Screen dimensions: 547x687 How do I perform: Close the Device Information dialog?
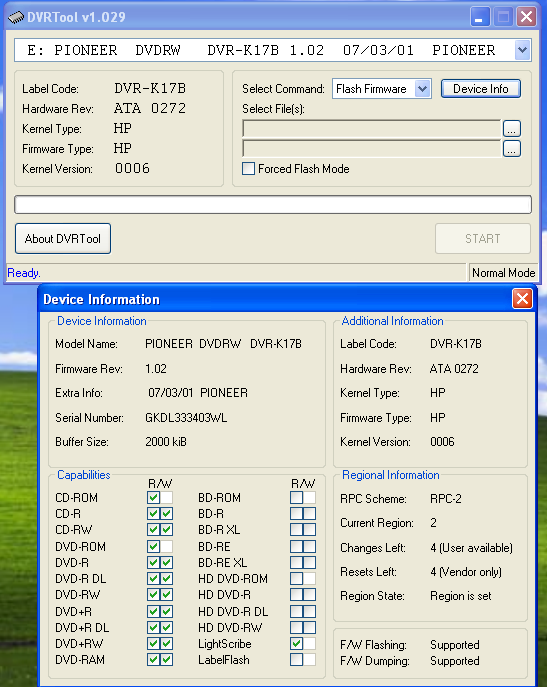(522, 299)
